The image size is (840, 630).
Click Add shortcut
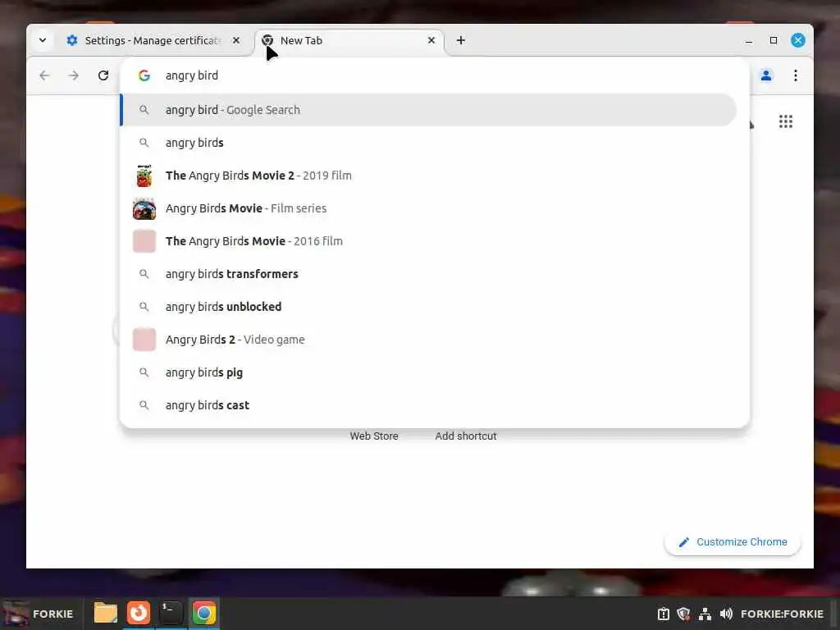[x=466, y=436]
